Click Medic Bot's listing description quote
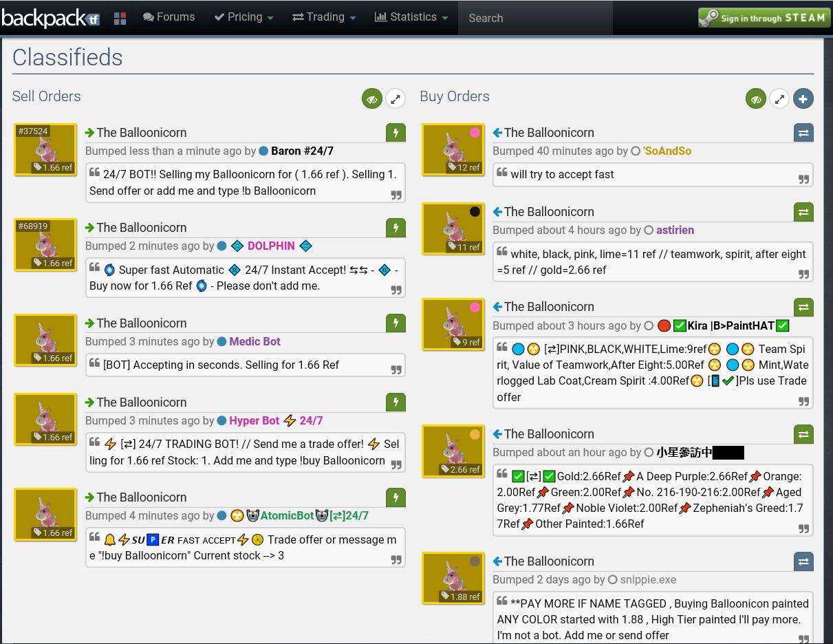 click(x=246, y=365)
